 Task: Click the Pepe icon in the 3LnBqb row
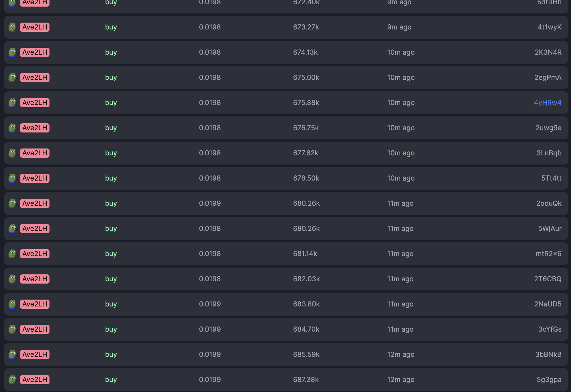click(13, 153)
